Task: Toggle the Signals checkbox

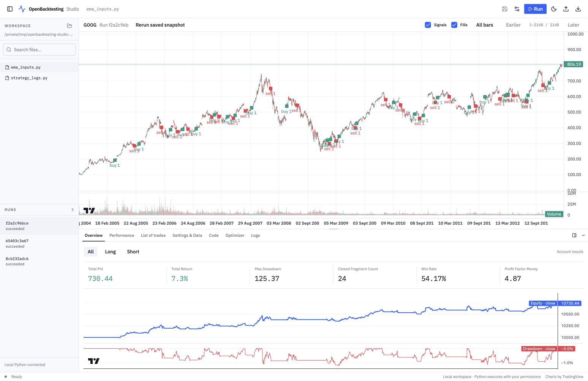Action: 428,25
